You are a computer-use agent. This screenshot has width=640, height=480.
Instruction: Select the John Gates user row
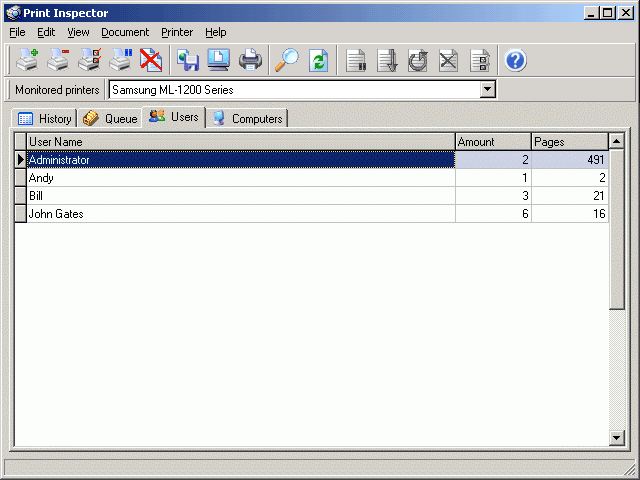coord(312,213)
